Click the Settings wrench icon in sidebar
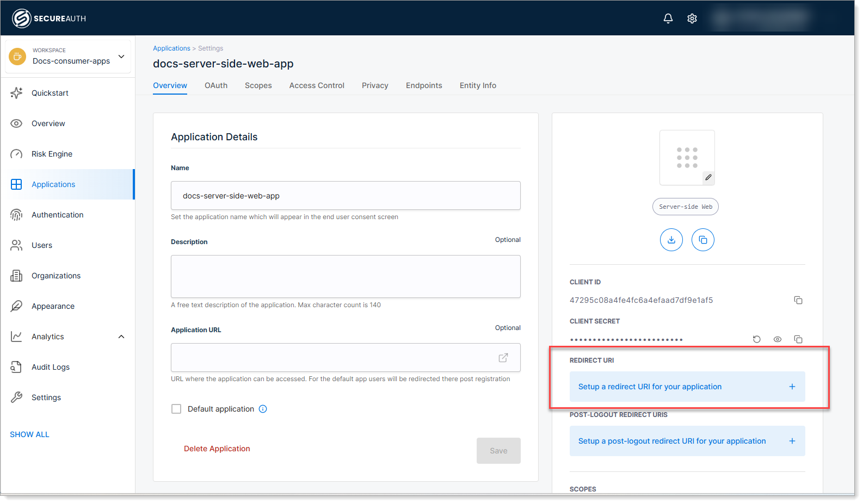 pyautogui.click(x=16, y=397)
